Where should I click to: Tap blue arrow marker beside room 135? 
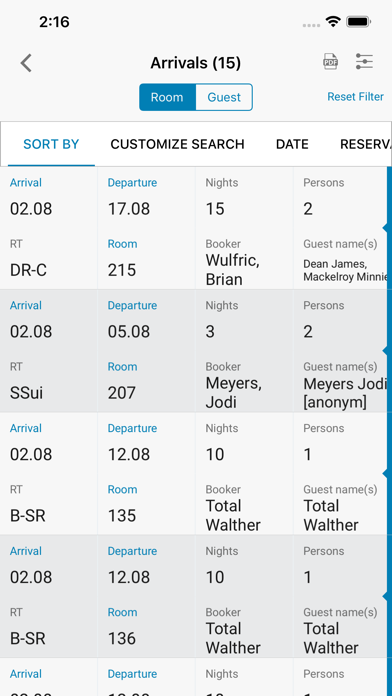(x=386, y=474)
